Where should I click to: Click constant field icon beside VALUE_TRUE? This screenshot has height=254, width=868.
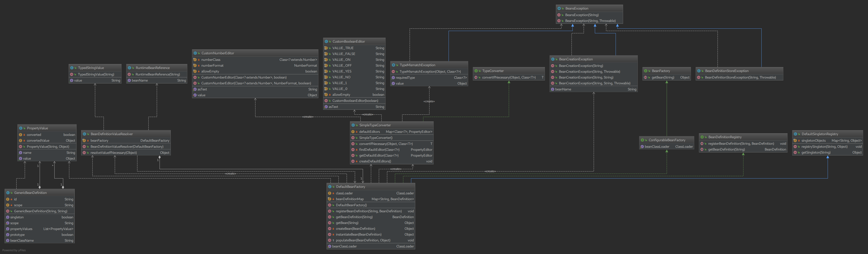coord(326,48)
